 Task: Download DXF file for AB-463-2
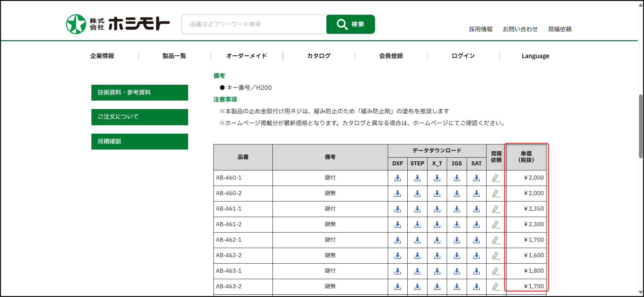pyautogui.click(x=398, y=287)
